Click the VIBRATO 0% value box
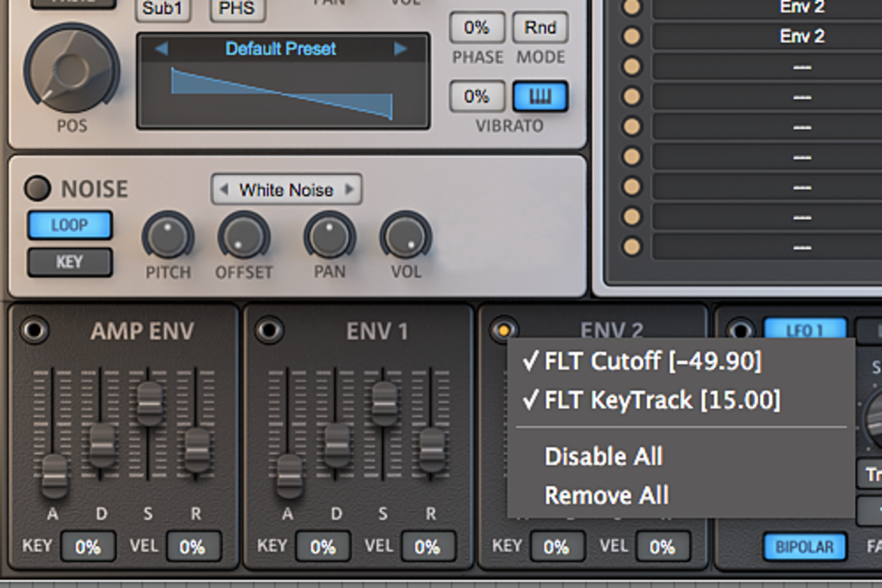The height and width of the screenshot is (588, 882). click(477, 96)
